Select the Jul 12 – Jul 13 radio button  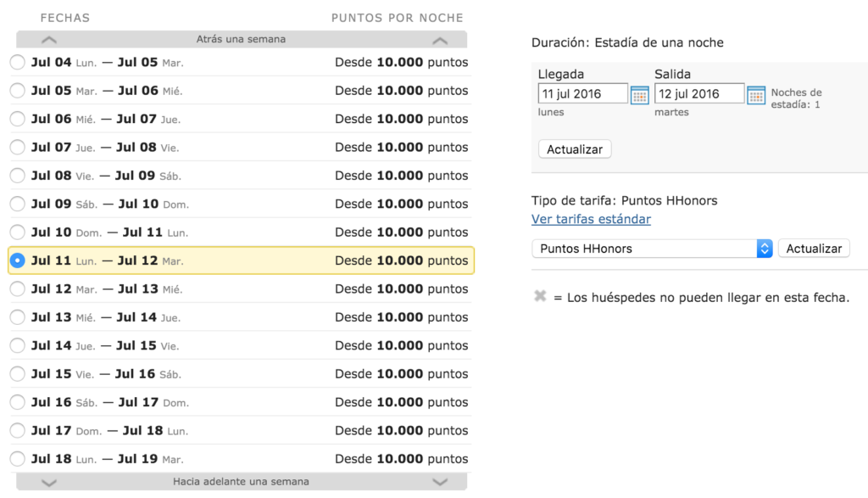click(17, 288)
